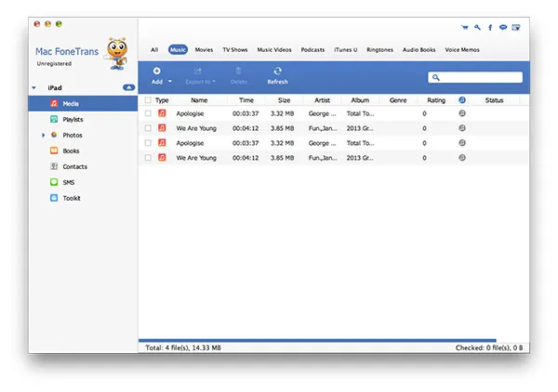Click the music type icon of first Apologise row
The width and height of the screenshot is (558, 392).
click(x=162, y=113)
